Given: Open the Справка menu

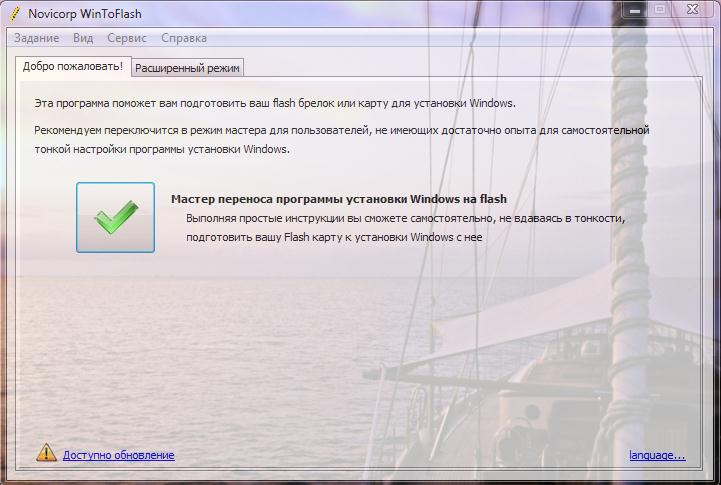Looking at the screenshot, I should (x=184, y=38).
